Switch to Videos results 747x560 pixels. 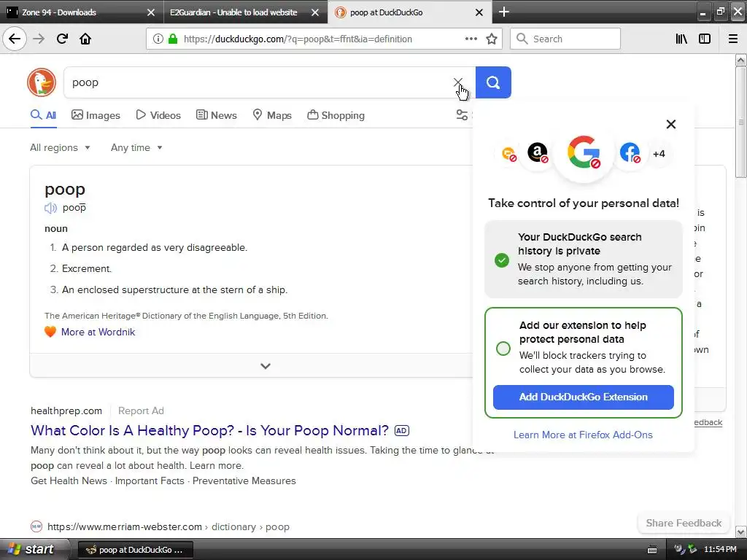158,115
